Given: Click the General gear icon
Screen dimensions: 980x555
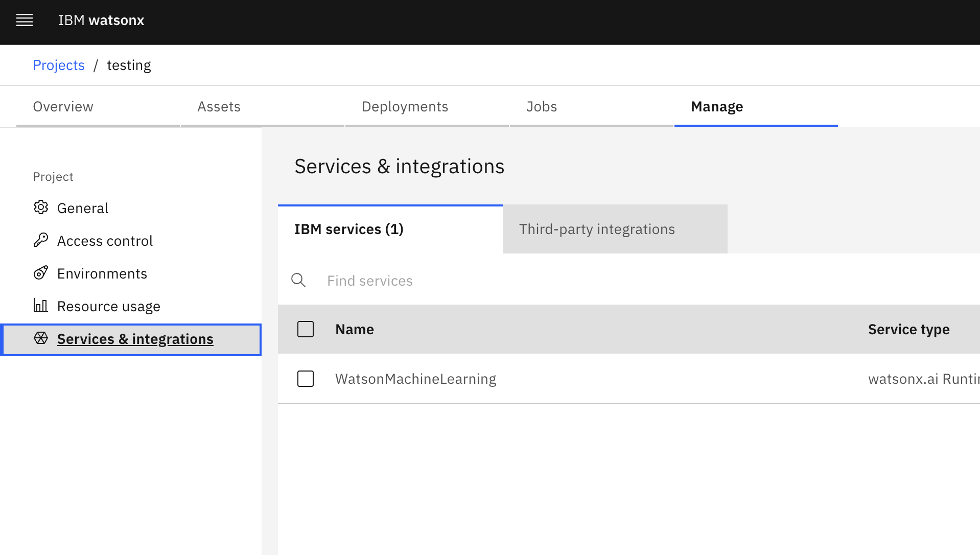Looking at the screenshot, I should point(41,207).
